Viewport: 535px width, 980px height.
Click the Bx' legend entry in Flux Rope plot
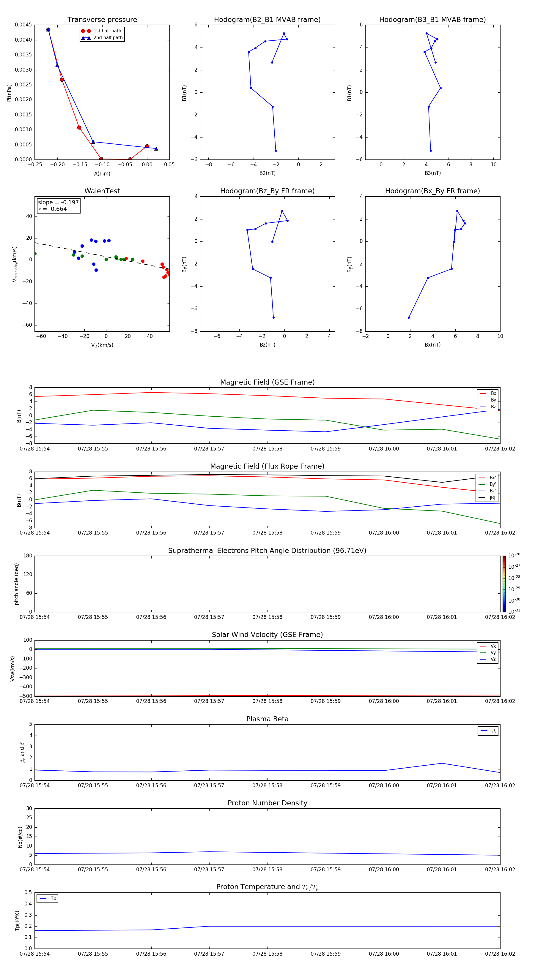point(487,478)
